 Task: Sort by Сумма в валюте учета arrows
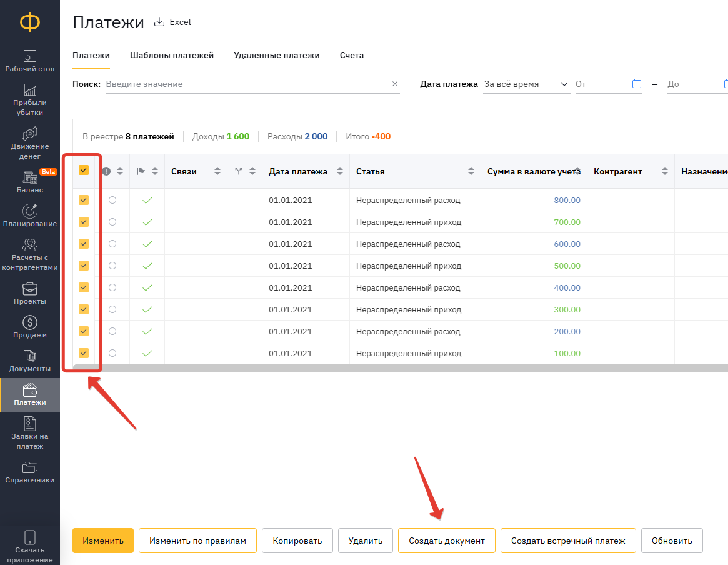[x=577, y=171]
